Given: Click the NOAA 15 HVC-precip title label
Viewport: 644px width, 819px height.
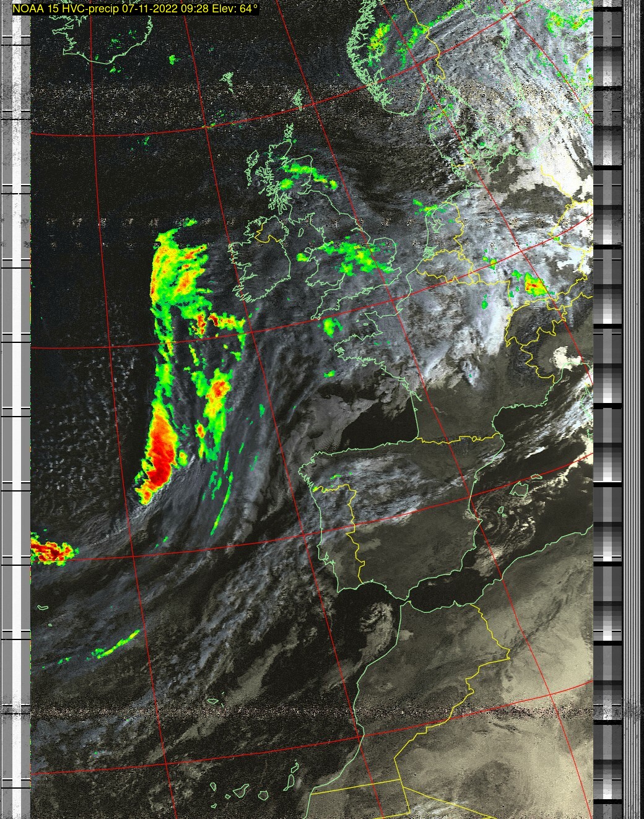Looking at the screenshot, I should point(136,9).
